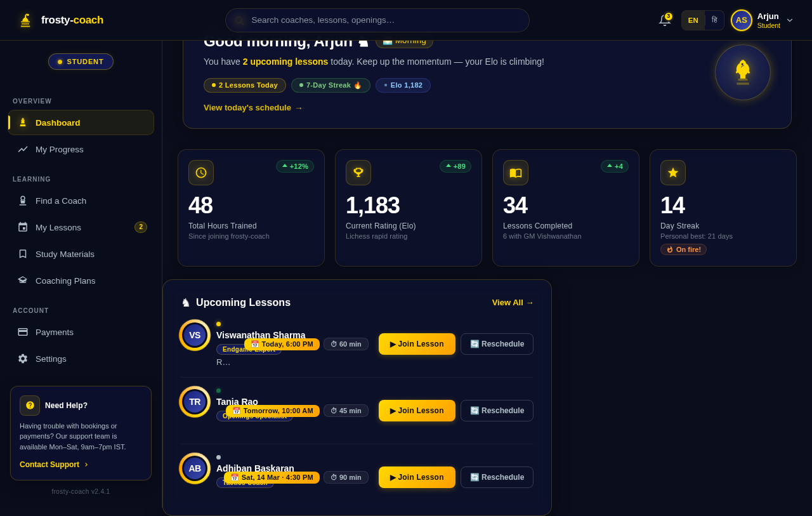
Task: Open View All lessons link
Action: [x=512, y=303]
